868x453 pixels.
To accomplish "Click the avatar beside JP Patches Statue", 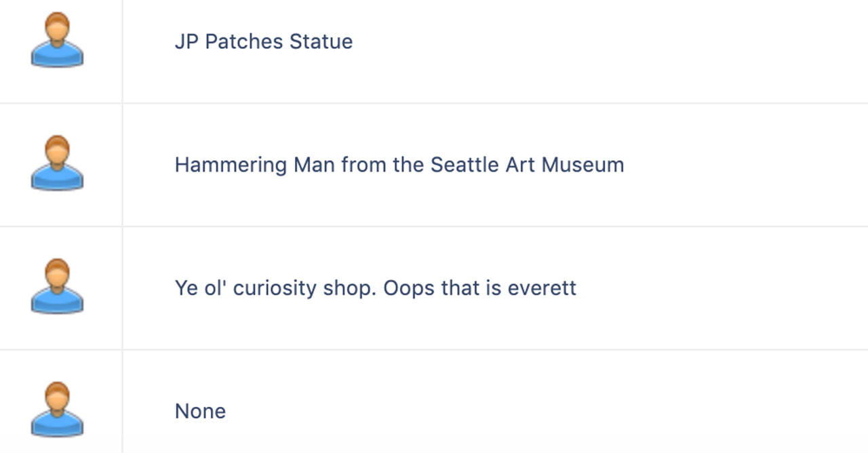I will coord(57,40).
